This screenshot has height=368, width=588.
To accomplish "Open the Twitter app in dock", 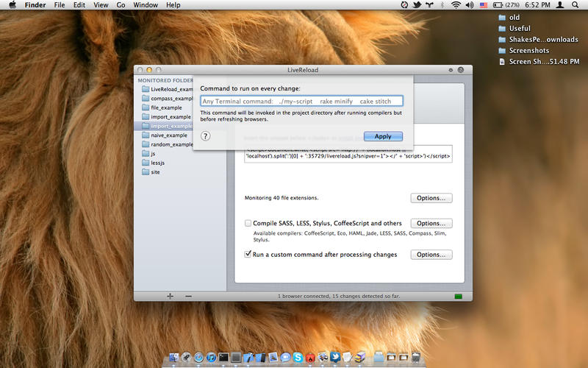I will tap(335, 357).
